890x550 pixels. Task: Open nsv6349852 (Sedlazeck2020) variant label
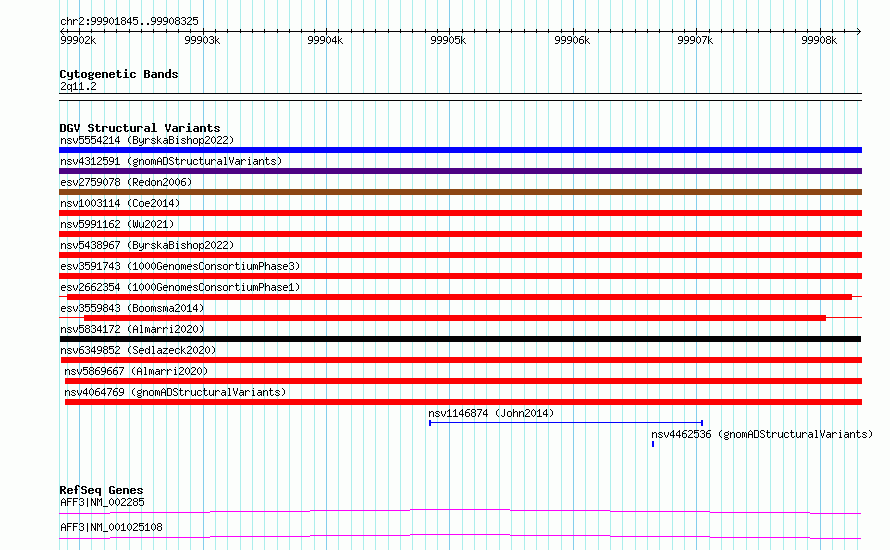[x=138, y=350]
